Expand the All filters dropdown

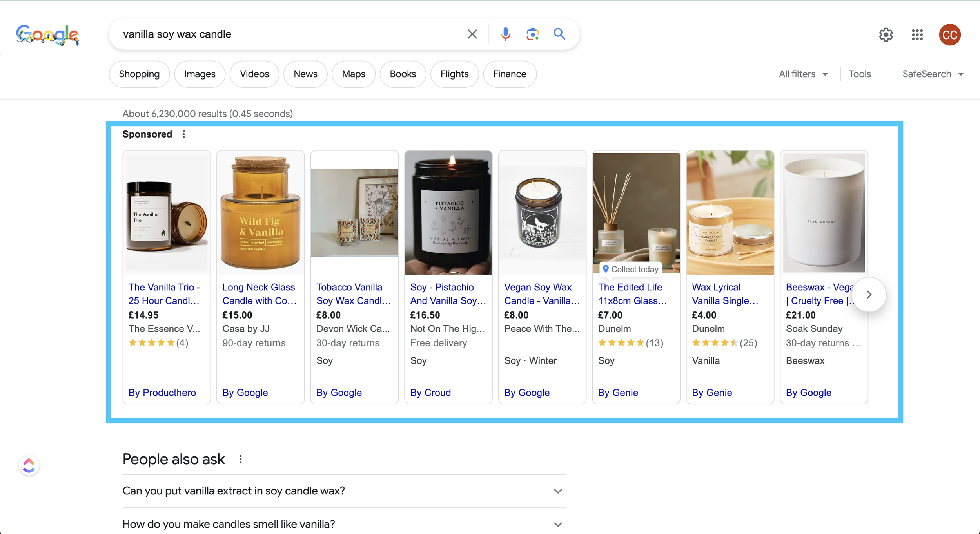point(803,74)
